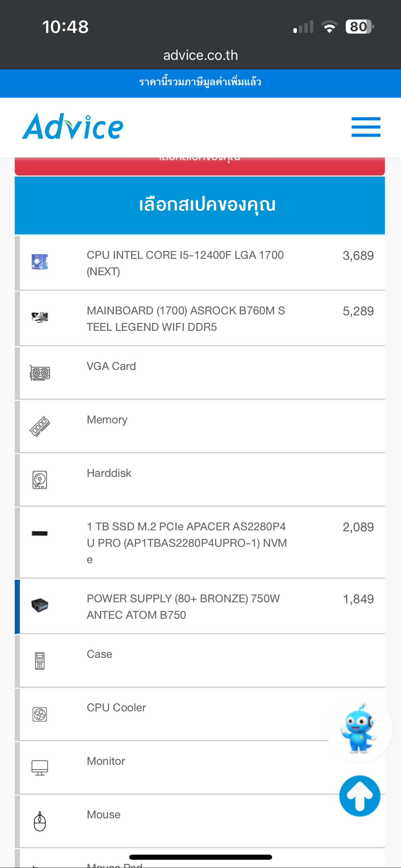Tap the blue back-to-top arrow button

pyautogui.click(x=360, y=796)
